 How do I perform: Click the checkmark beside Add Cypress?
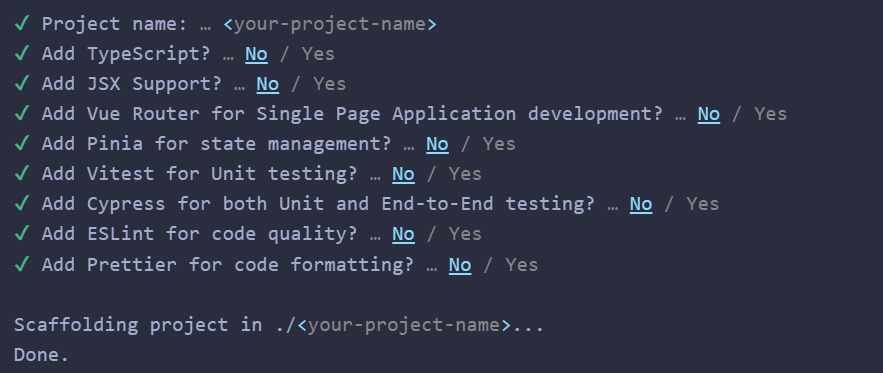click(x=21, y=203)
